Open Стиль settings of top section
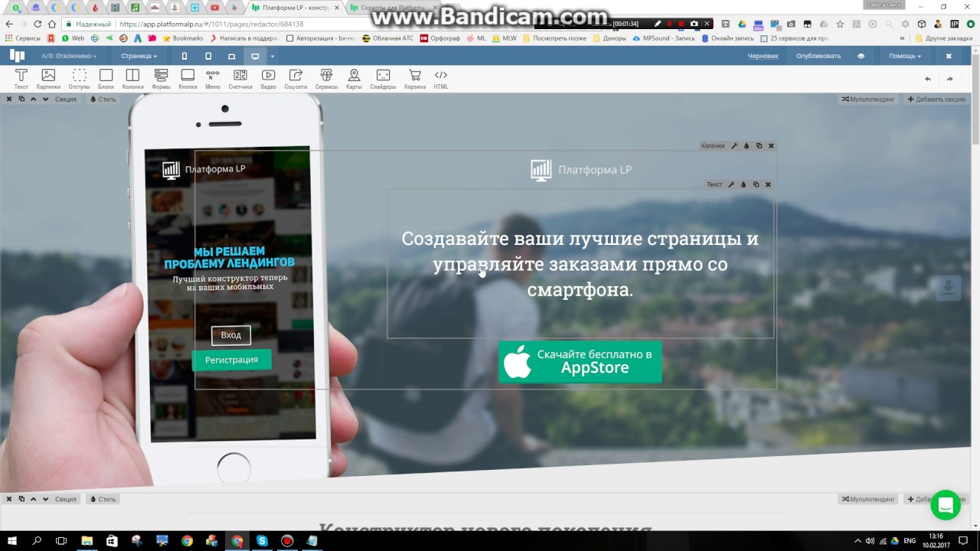Image resolution: width=980 pixels, height=551 pixels. click(x=103, y=99)
